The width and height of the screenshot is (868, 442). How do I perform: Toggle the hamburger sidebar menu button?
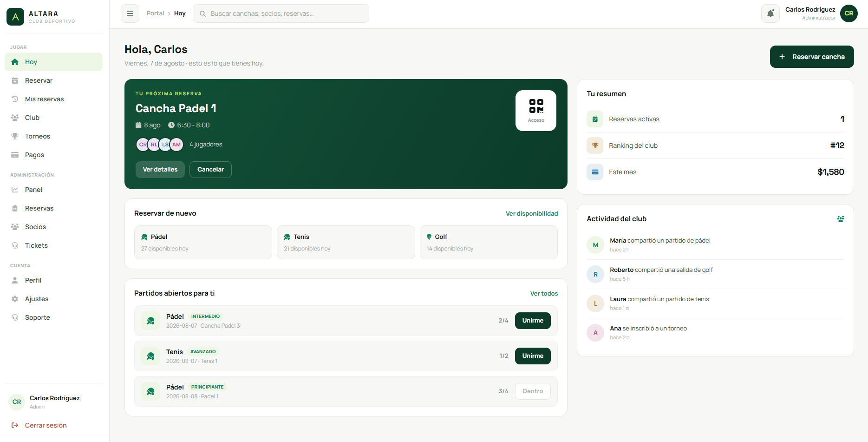(x=130, y=13)
